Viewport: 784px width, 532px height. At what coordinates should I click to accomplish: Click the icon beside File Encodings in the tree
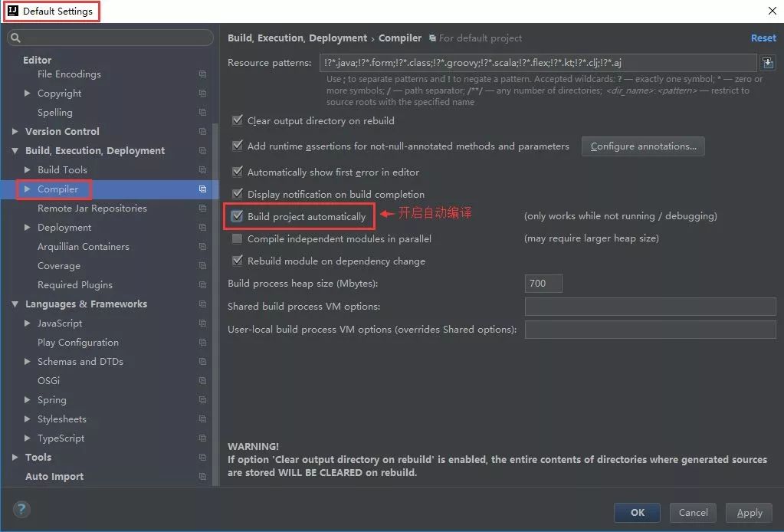coord(202,74)
